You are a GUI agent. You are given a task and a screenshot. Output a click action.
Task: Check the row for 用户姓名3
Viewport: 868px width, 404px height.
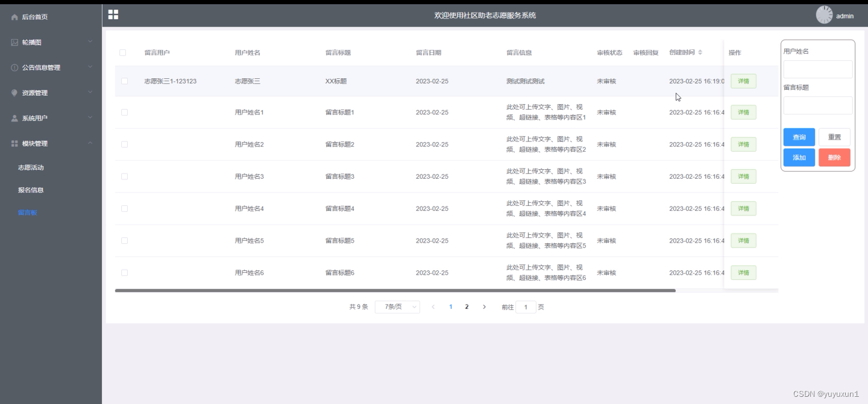coord(124,176)
